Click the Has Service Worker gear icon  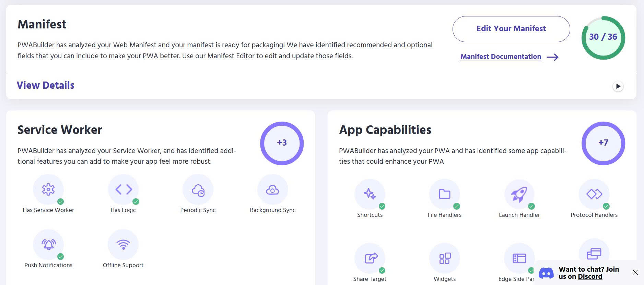(48, 189)
